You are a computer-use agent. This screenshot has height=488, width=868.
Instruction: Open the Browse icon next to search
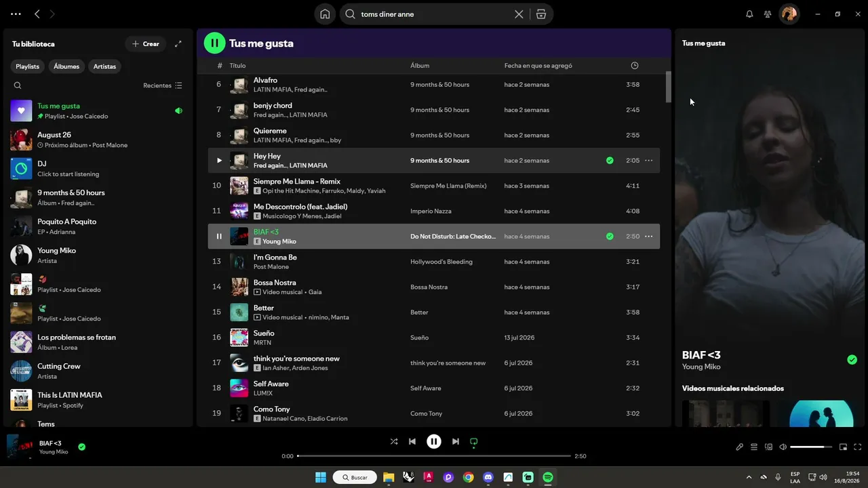541,14
